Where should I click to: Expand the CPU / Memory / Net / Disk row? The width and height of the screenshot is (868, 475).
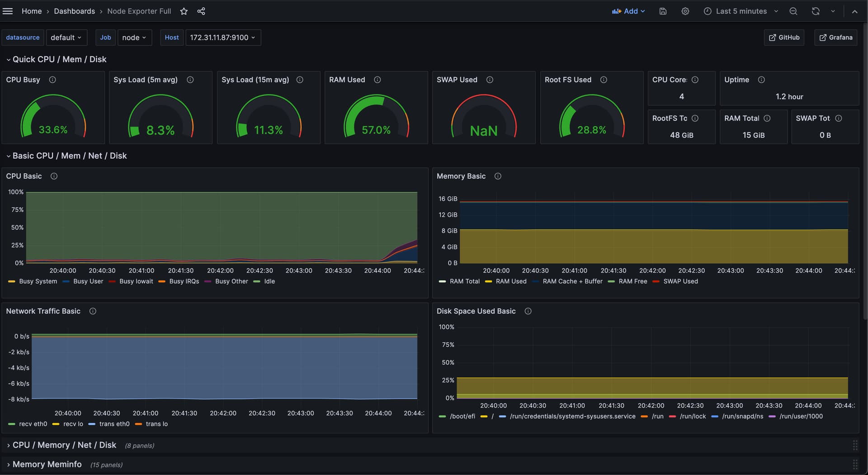(61, 445)
